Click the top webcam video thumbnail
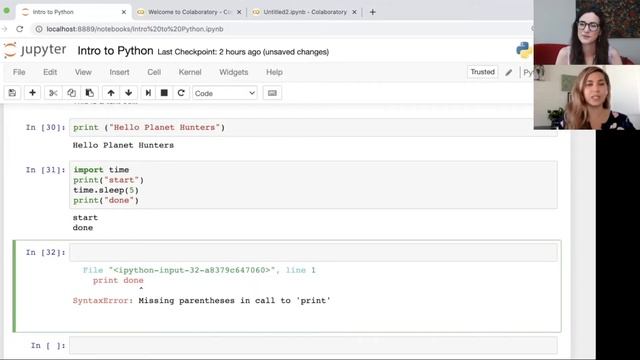The width and height of the screenshot is (640, 360). click(587, 32)
